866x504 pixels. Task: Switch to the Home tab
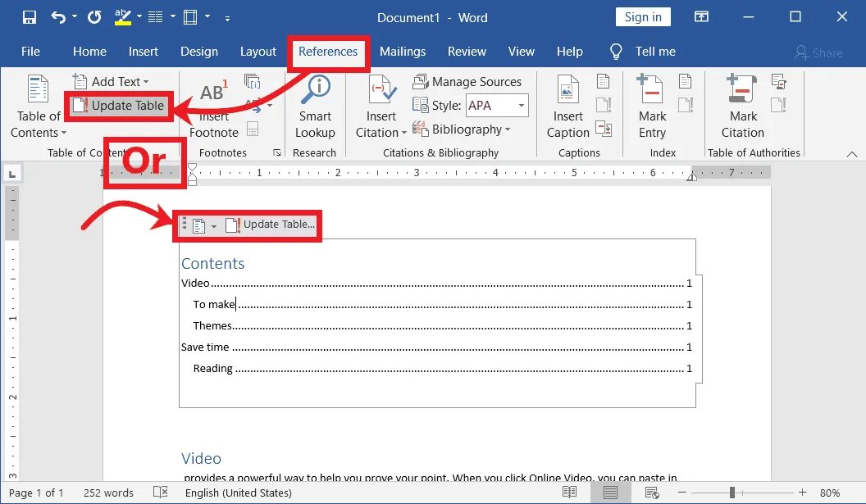(x=89, y=52)
